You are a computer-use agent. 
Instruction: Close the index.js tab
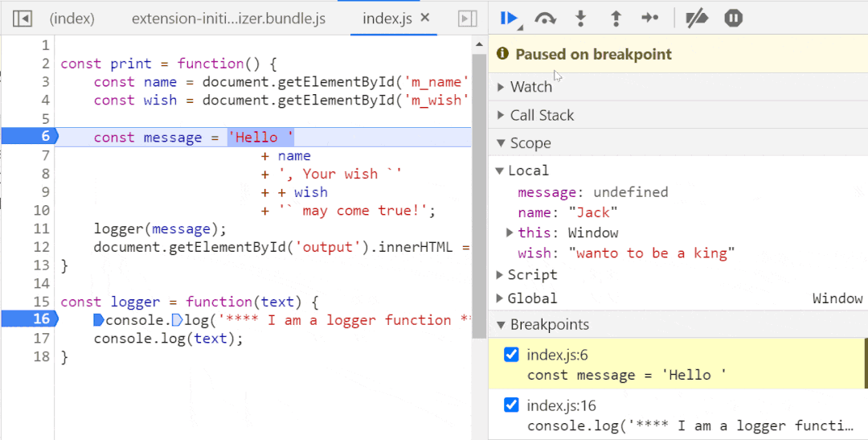425,18
